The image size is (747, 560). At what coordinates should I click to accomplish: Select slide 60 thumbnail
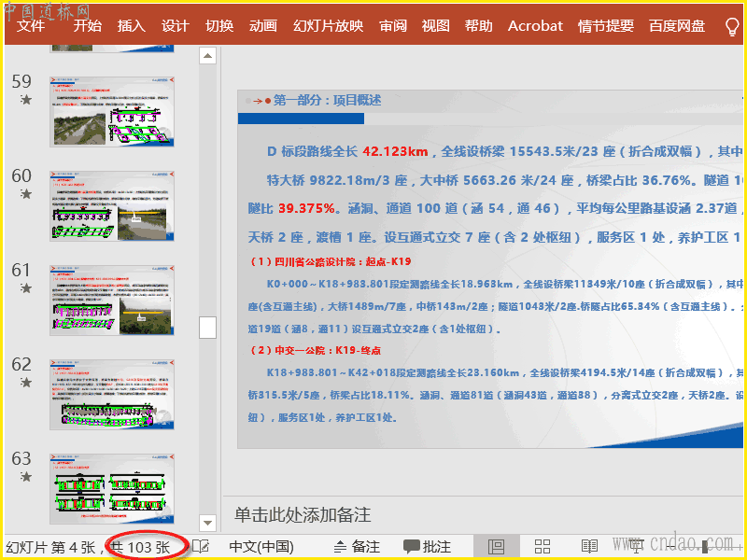(112, 205)
